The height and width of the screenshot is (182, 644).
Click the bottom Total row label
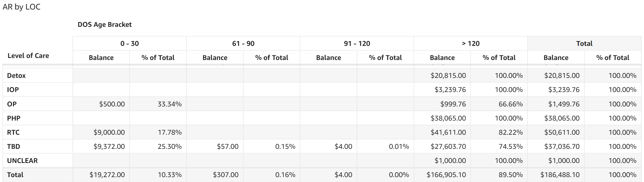(15, 175)
